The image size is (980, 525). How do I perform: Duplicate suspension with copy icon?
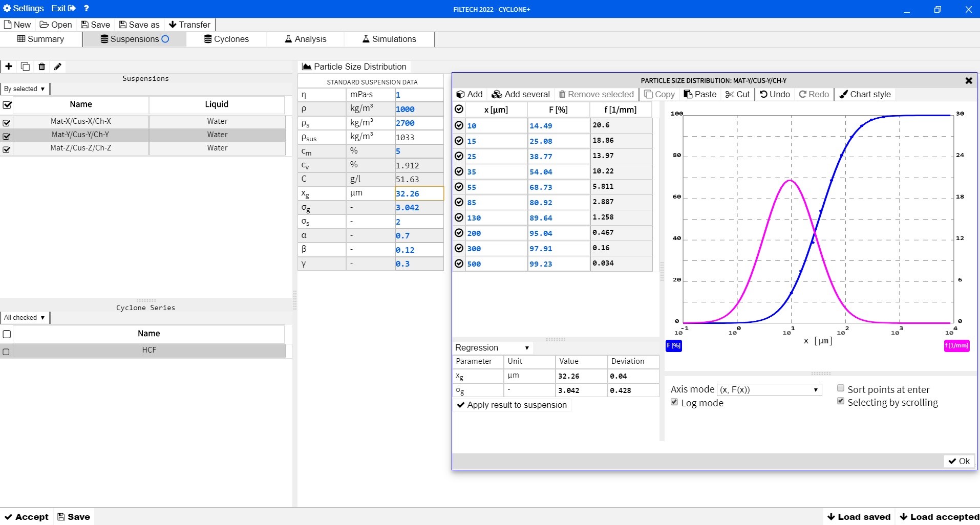click(x=25, y=67)
